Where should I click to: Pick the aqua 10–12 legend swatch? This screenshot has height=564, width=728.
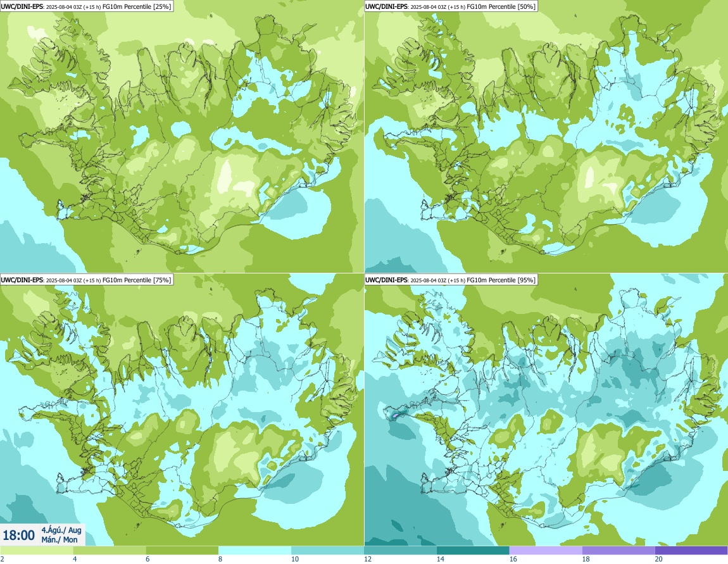click(328, 551)
